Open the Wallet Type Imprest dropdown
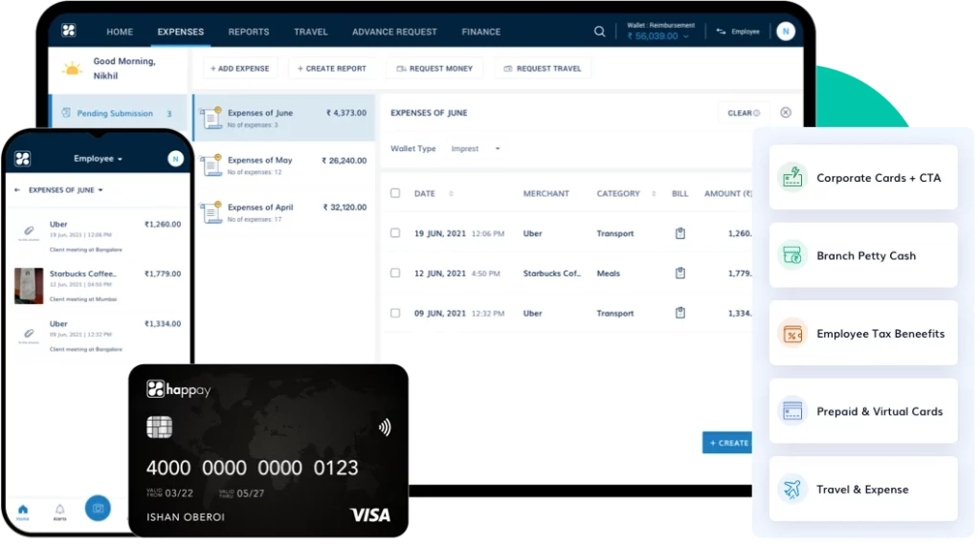Viewport: 980px width, 547px height. pos(476,148)
